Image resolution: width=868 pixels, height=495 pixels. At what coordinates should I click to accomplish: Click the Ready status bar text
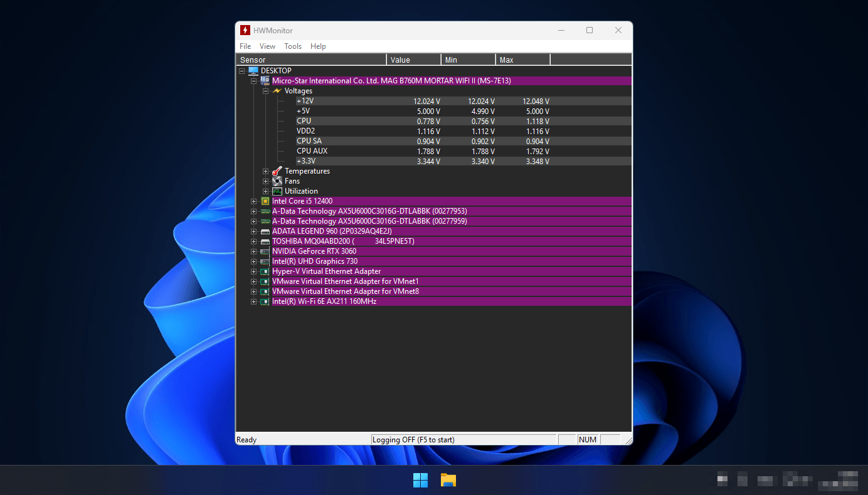[246, 440]
